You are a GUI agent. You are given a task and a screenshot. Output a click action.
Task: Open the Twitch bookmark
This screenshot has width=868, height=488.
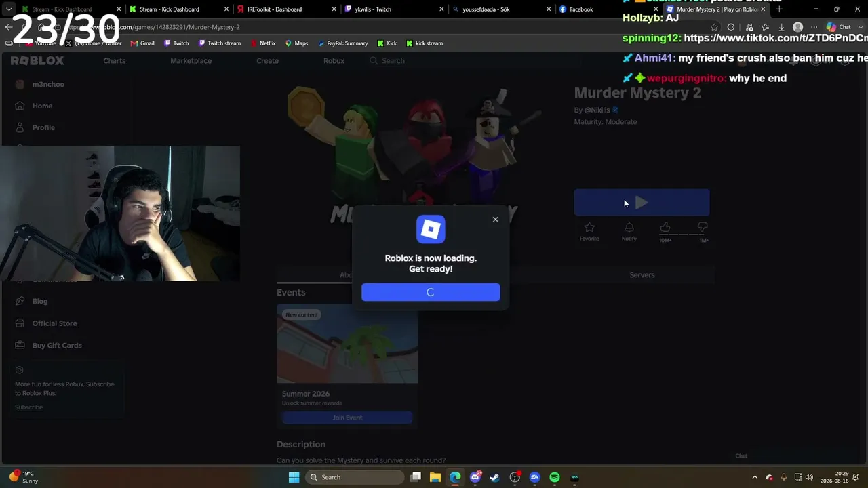point(176,43)
